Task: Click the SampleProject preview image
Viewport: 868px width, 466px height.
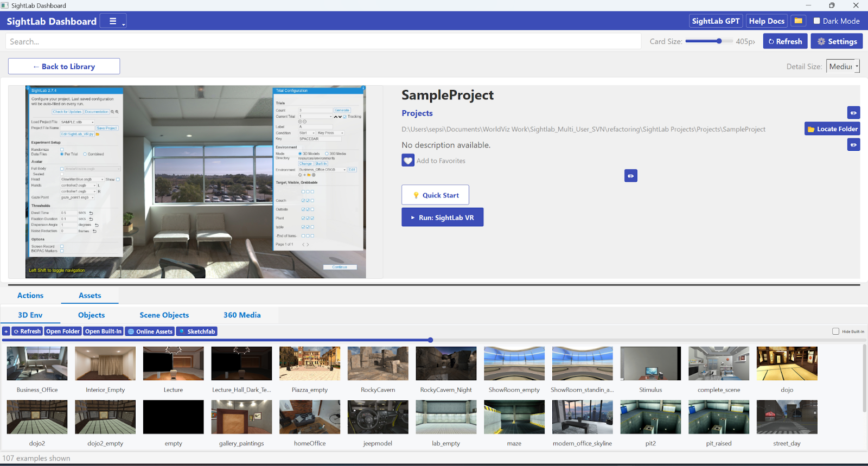Action: coord(196,182)
